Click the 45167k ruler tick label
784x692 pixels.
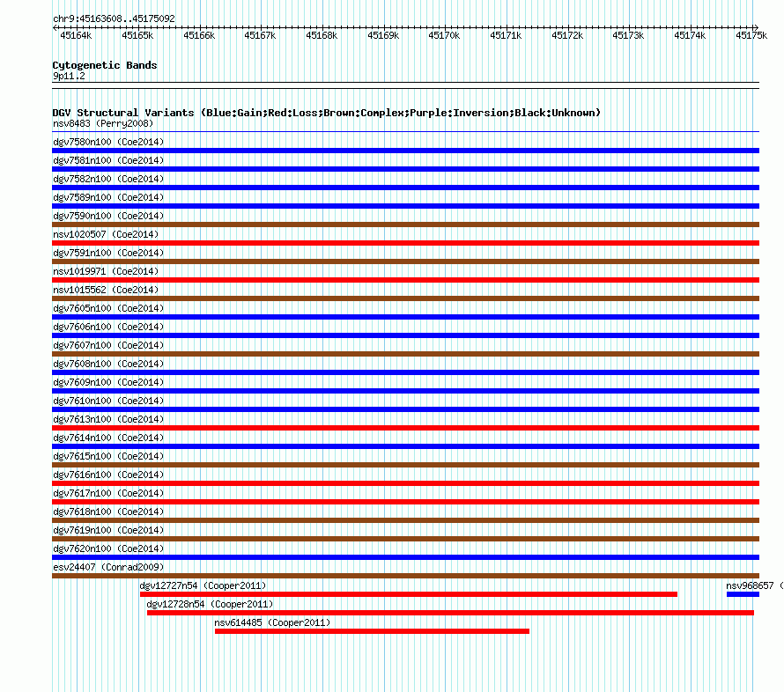click(x=260, y=35)
